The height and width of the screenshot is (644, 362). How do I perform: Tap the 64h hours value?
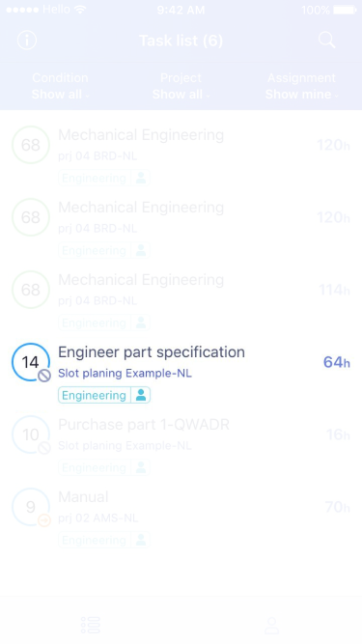click(x=337, y=362)
